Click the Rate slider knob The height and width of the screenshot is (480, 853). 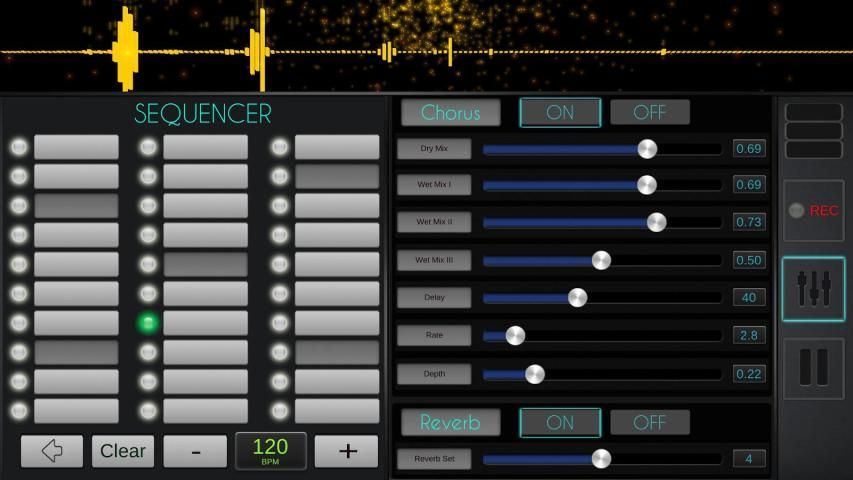pos(515,335)
